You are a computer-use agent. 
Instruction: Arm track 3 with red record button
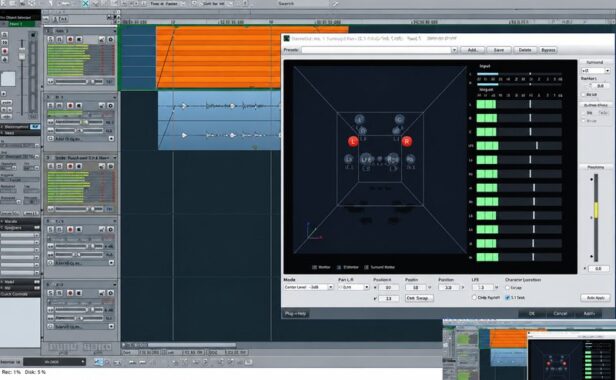pos(70,166)
